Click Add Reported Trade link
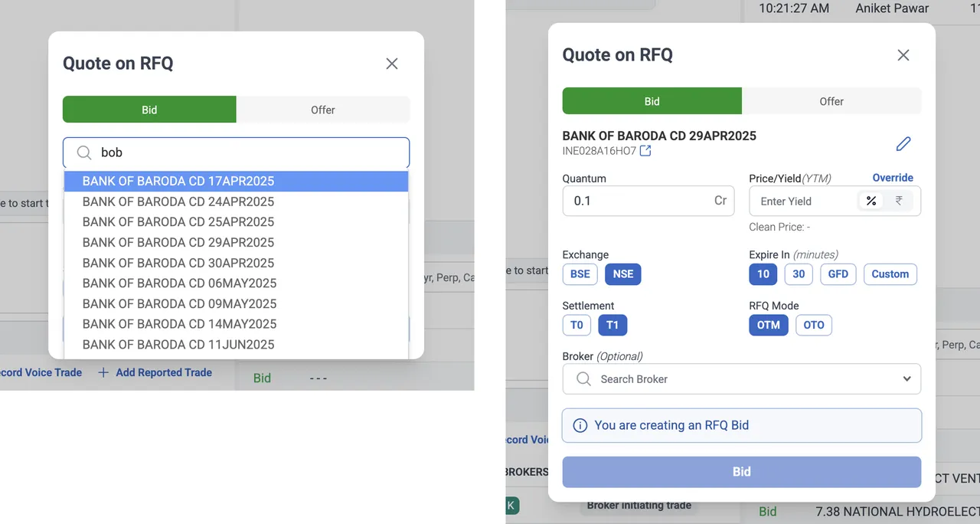980x524 pixels. 164,372
